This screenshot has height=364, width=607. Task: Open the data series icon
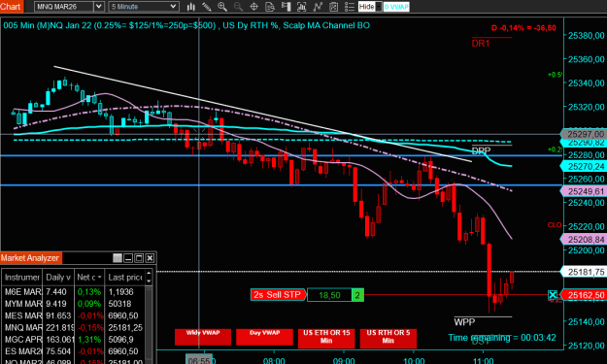(x=270, y=7)
